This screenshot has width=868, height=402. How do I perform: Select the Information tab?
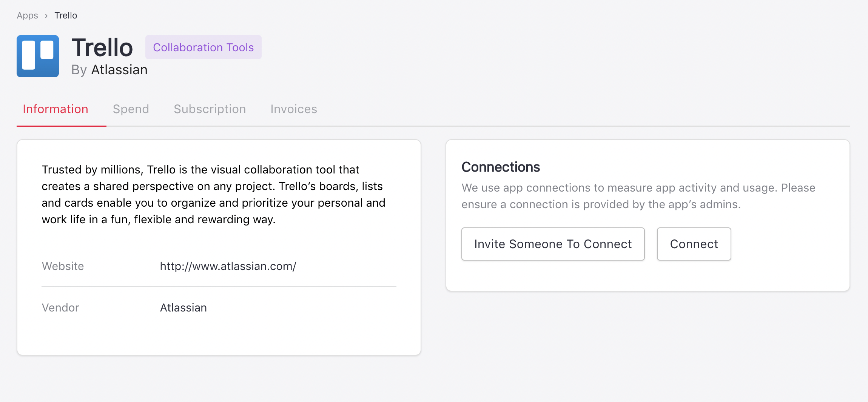pos(56,109)
